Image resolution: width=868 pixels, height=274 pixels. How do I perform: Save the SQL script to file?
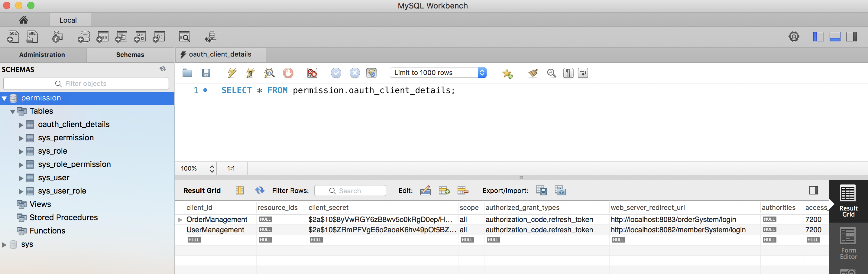point(206,73)
